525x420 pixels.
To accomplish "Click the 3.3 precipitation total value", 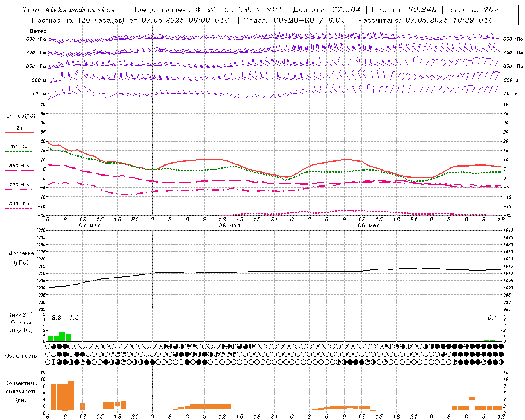I will (x=56, y=318).
